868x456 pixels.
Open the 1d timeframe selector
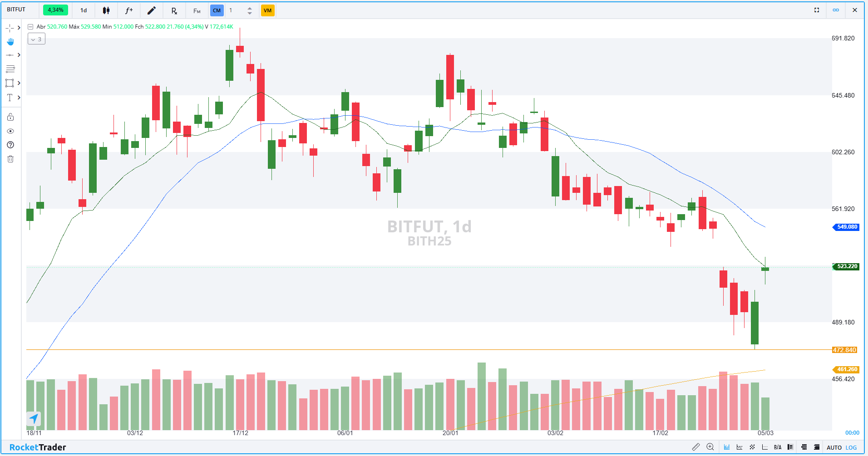tap(84, 10)
